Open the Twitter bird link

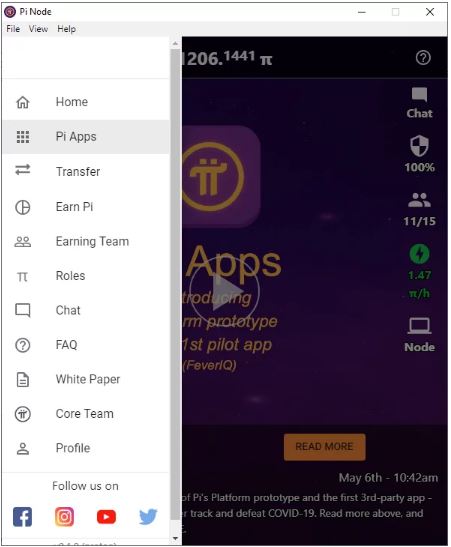coord(148,517)
